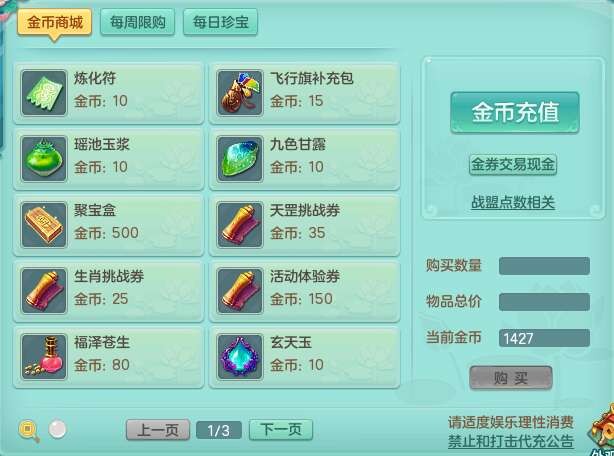Go to next page with 下一页
The image size is (614, 456).
pyautogui.click(x=281, y=430)
